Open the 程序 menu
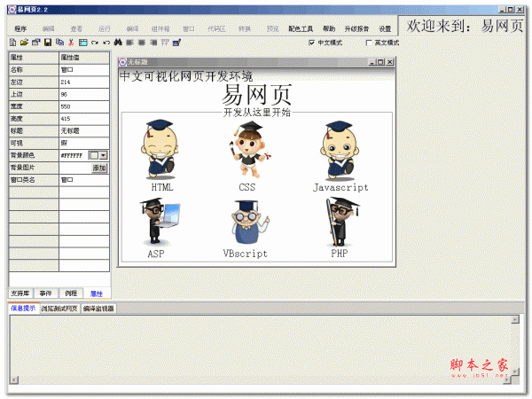 [20, 28]
